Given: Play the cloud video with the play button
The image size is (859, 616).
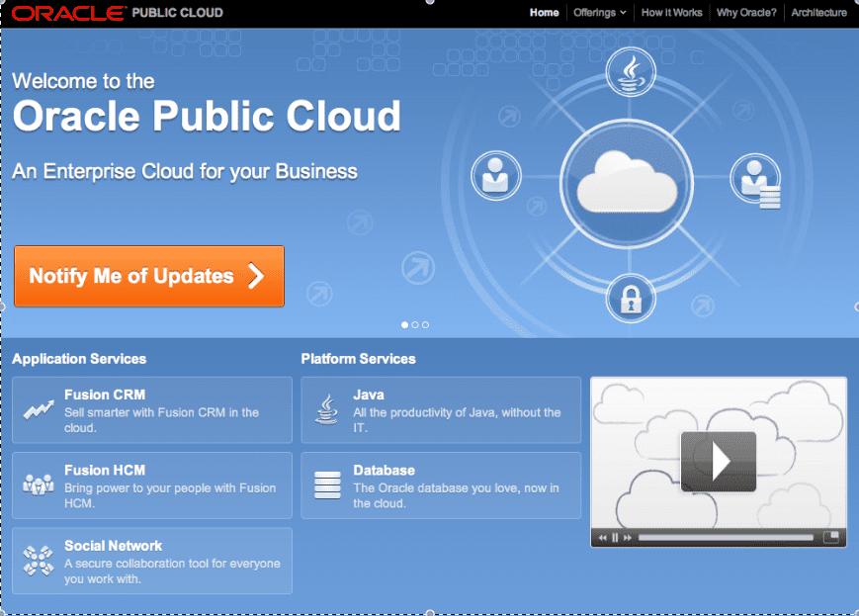Looking at the screenshot, I should tap(719, 462).
